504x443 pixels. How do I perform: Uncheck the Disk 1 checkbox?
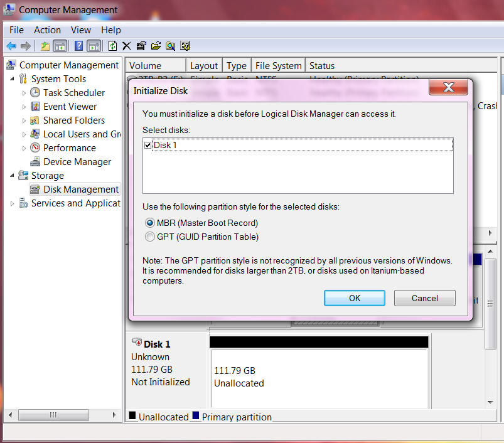[148, 145]
